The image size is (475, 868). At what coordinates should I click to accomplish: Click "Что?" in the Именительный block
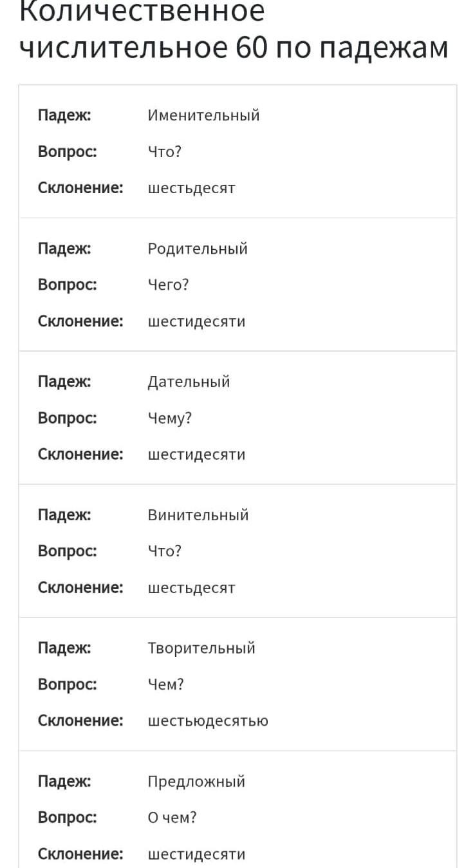[x=165, y=152]
